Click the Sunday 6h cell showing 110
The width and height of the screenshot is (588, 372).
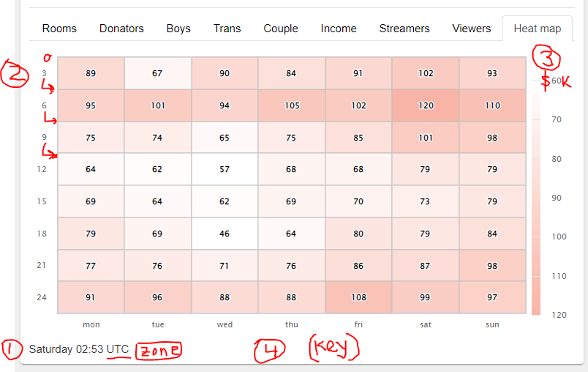pyautogui.click(x=492, y=105)
